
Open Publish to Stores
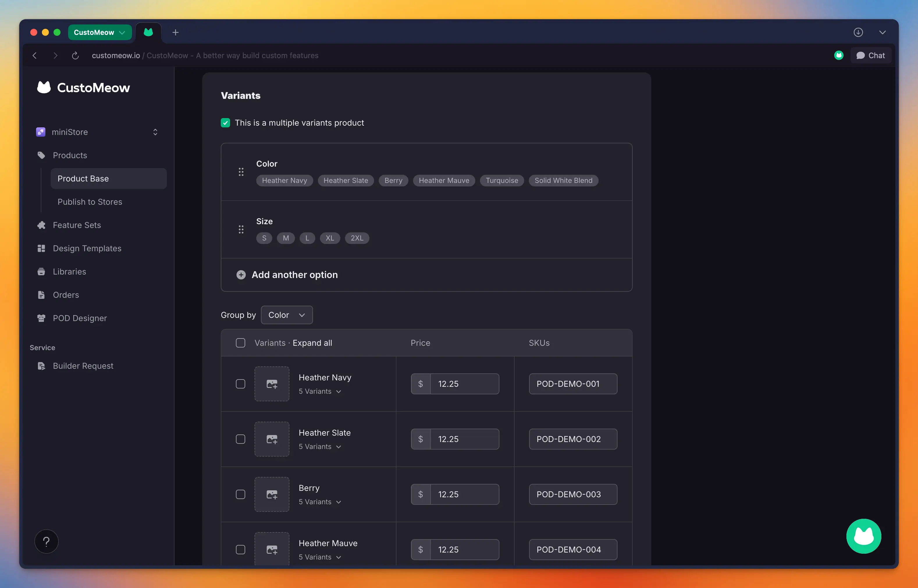click(90, 202)
